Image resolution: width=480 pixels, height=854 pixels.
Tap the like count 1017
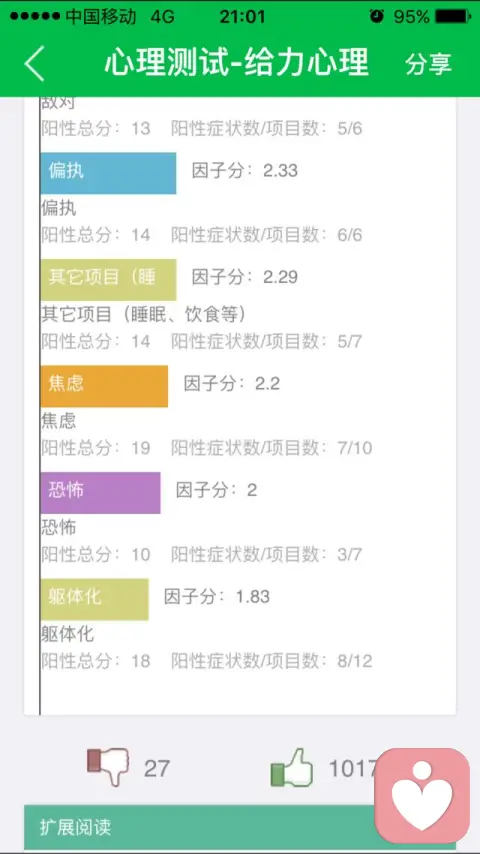[x=353, y=768]
